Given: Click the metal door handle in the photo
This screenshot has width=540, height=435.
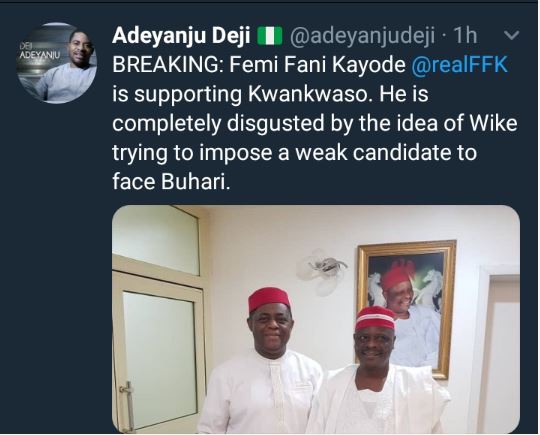Looking at the screenshot, I should pos(128,405).
